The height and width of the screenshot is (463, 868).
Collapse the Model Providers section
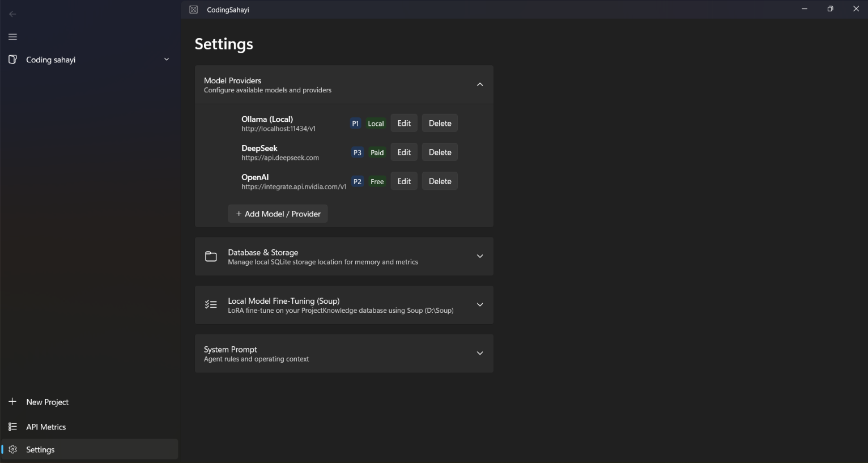point(480,84)
